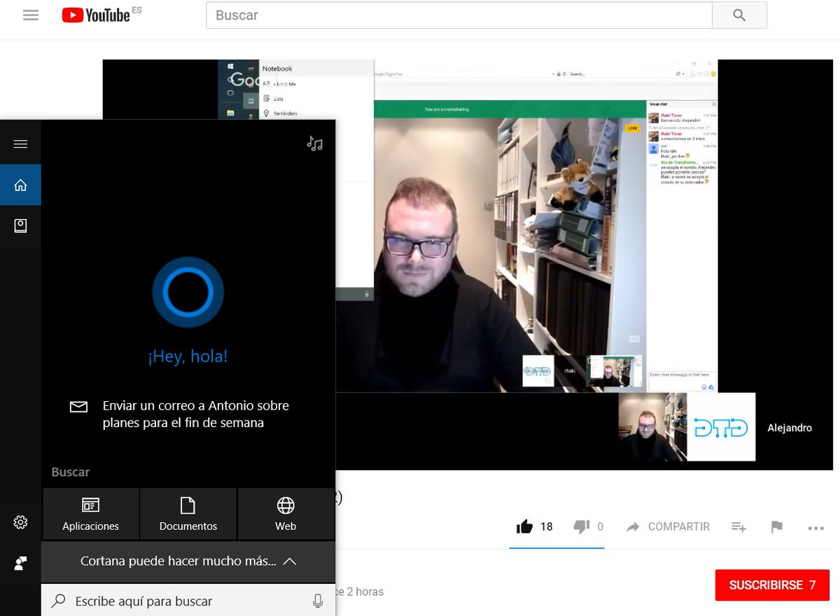
Task: Click the microphone icon in Cortana search bar
Action: [x=318, y=601]
